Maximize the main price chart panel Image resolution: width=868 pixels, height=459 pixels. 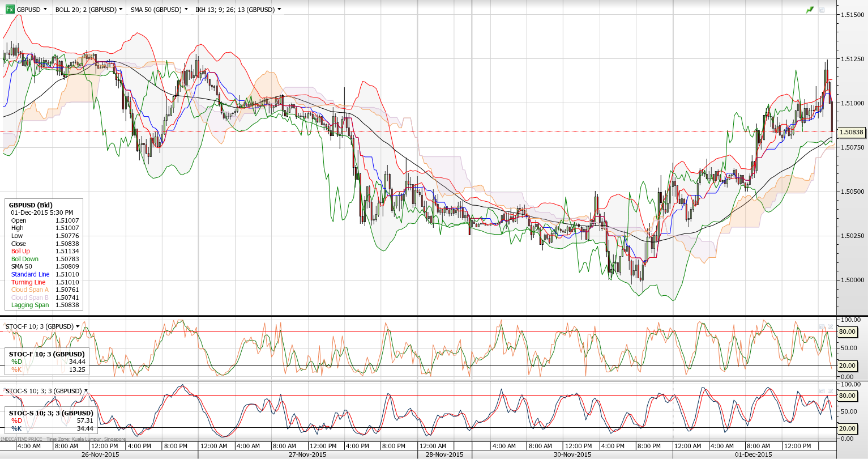pos(822,10)
